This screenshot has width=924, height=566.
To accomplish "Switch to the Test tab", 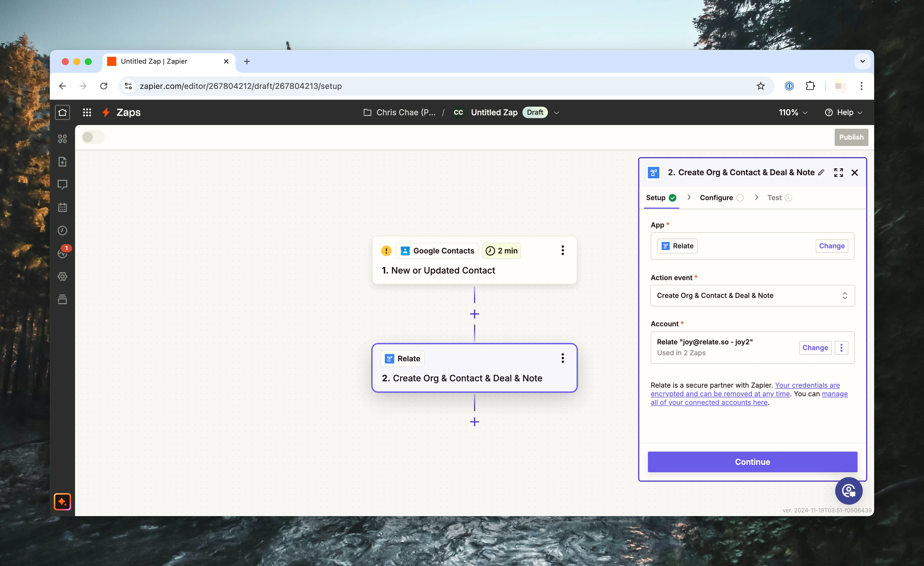I will point(775,198).
